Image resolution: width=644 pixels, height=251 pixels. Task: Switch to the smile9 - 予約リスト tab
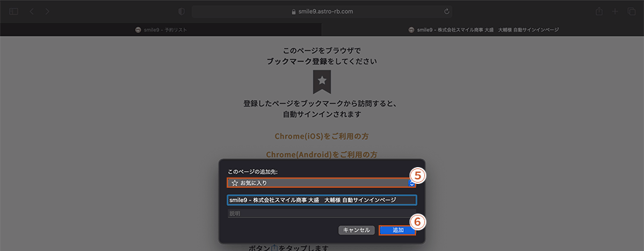161,30
